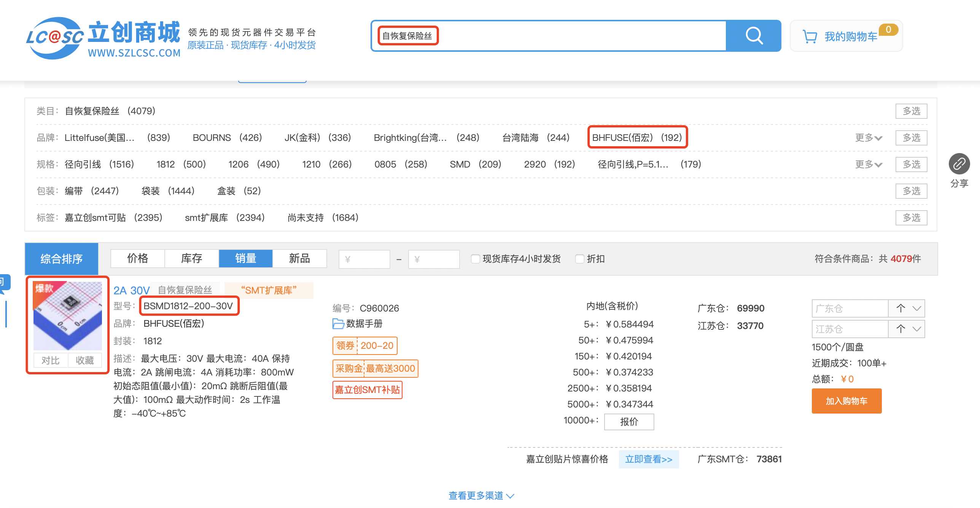The width and height of the screenshot is (980, 508).
Task: Click model number BSMD1812-200-30V
Action: click(188, 306)
